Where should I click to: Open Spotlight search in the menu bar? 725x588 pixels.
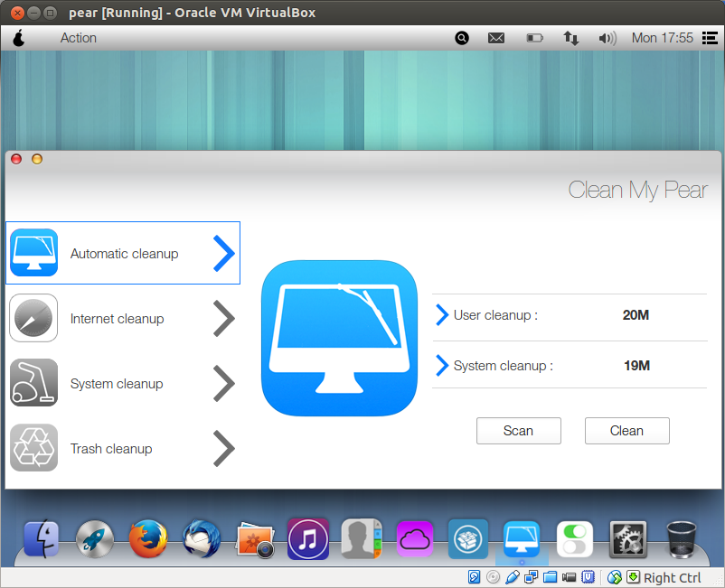click(x=462, y=38)
